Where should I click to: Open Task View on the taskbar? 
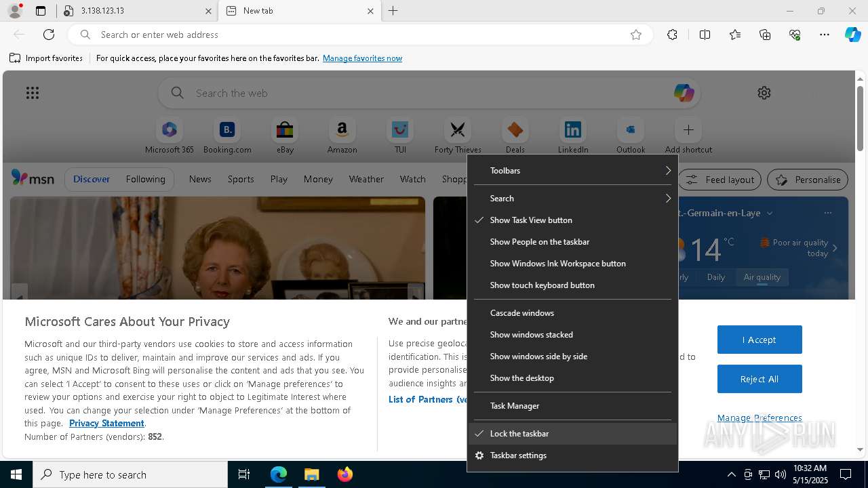[244, 474]
